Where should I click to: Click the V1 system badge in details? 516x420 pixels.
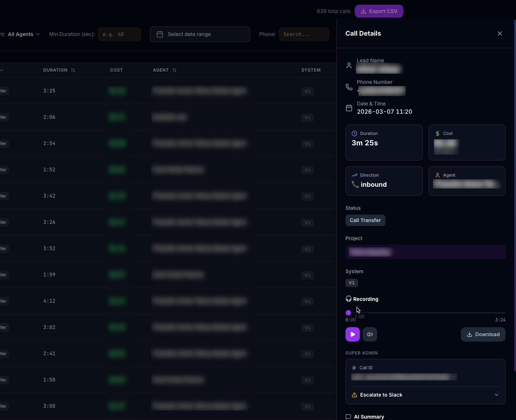point(352,283)
